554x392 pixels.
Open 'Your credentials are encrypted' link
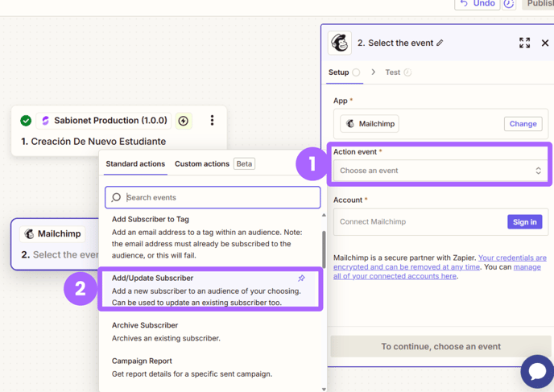440,262
